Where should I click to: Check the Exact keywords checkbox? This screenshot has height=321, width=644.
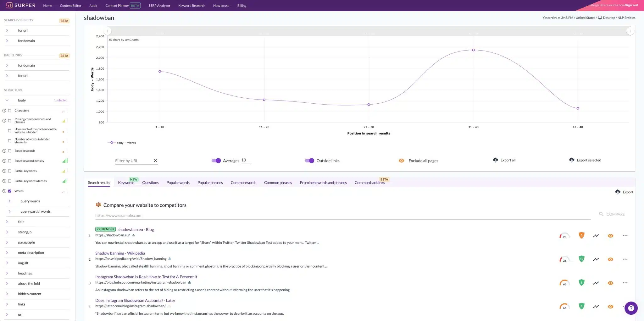pos(9,151)
